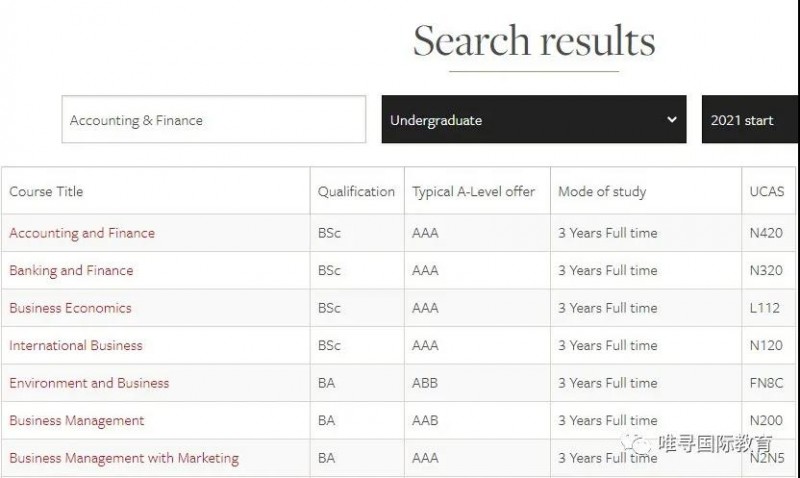Click the chevron arrow in Undergraduate dropdown

pyautogui.click(x=672, y=119)
